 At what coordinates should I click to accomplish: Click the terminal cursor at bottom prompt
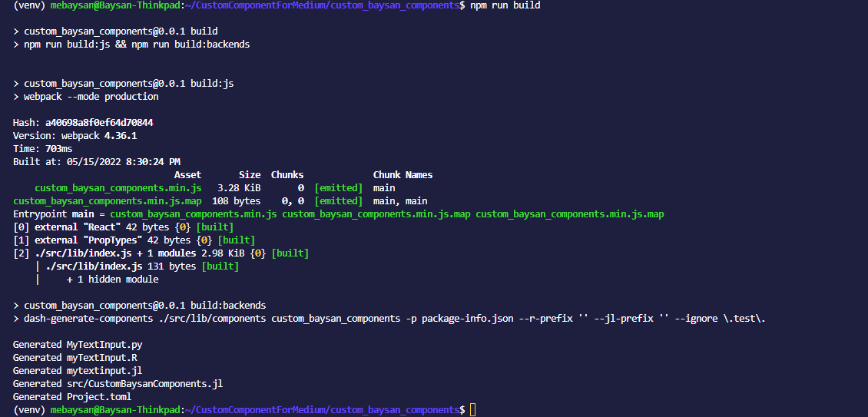coord(472,410)
